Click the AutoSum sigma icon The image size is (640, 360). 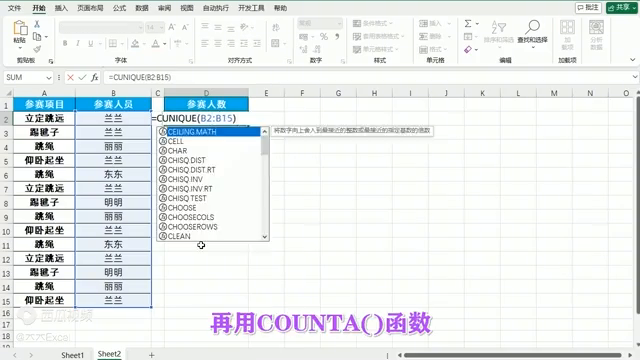tap(468, 24)
